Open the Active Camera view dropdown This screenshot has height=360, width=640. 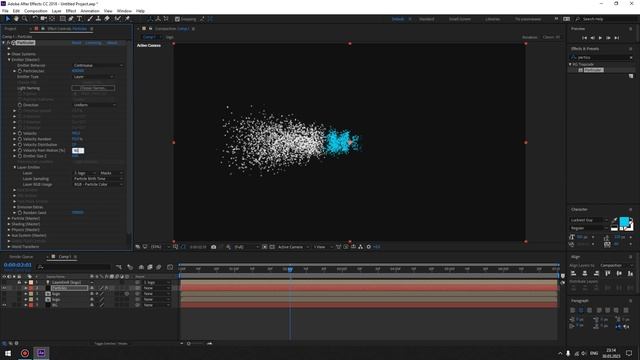point(293,247)
